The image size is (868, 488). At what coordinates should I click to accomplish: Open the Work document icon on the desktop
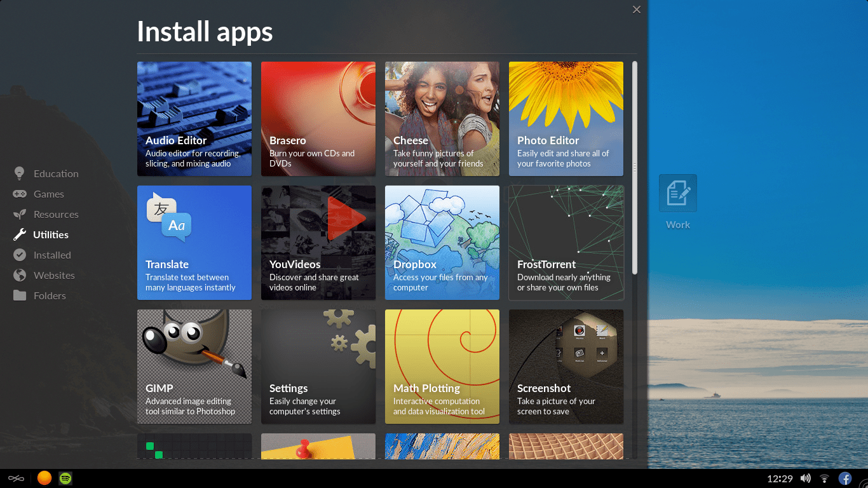[x=678, y=193]
